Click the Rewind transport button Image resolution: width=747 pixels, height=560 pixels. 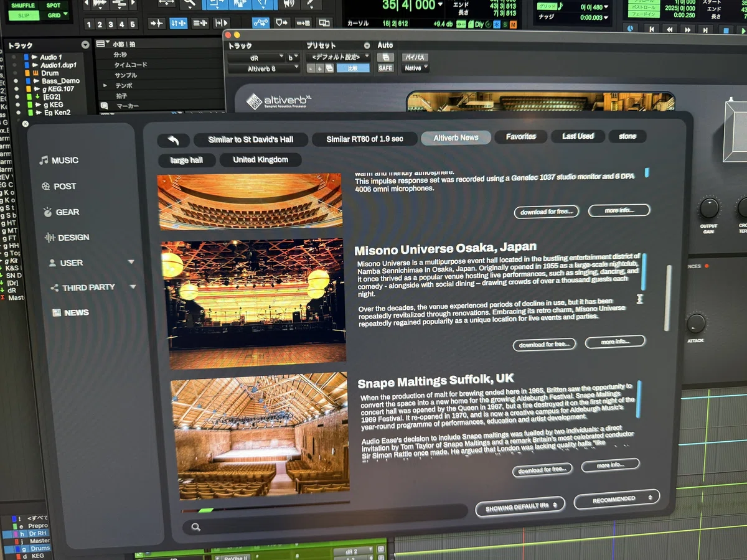(x=670, y=29)
